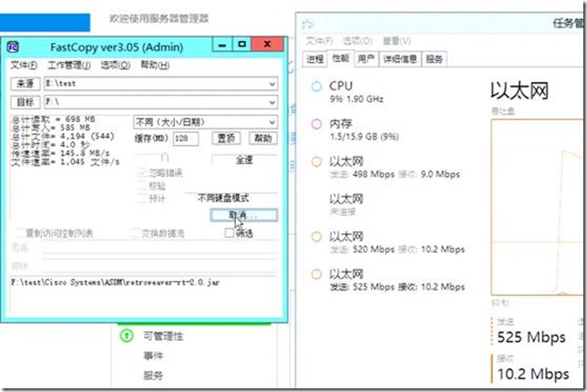Switch to the 进程 tab

314,58
